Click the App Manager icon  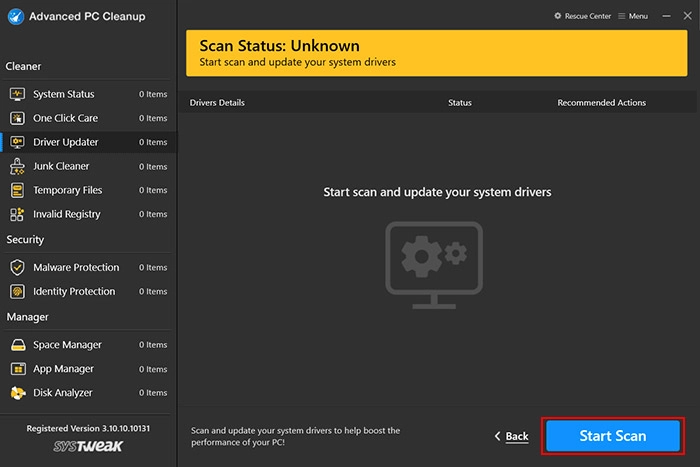18,369
